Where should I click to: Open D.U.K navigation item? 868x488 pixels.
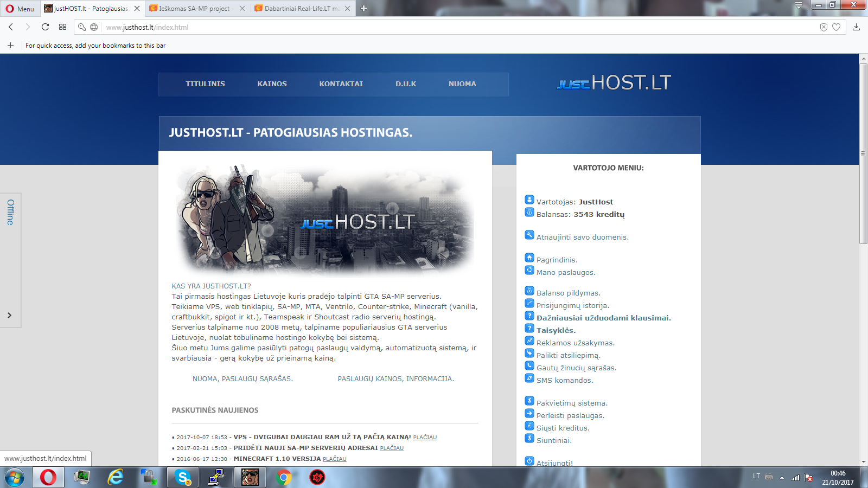click(x=406, y=84)
